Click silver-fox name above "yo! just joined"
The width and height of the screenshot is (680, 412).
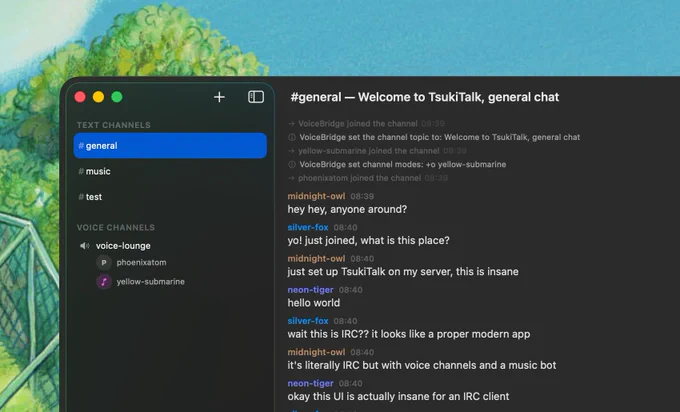(x=308, y=227)
